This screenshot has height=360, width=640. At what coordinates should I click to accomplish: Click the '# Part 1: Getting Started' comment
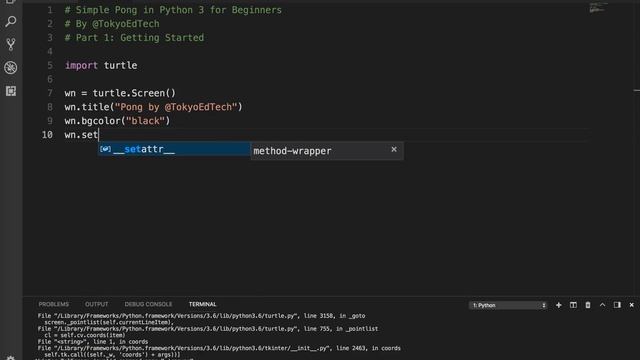[134, 38]
